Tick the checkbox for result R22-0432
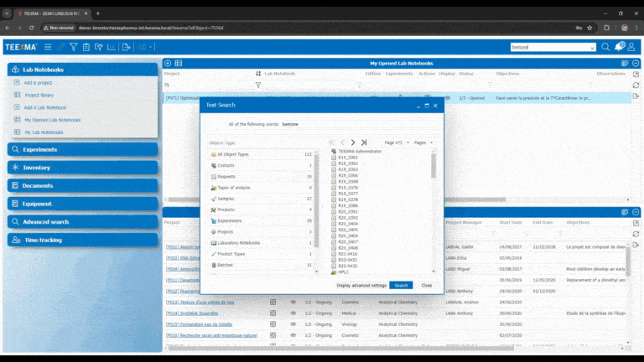 (x=334, y=260)
